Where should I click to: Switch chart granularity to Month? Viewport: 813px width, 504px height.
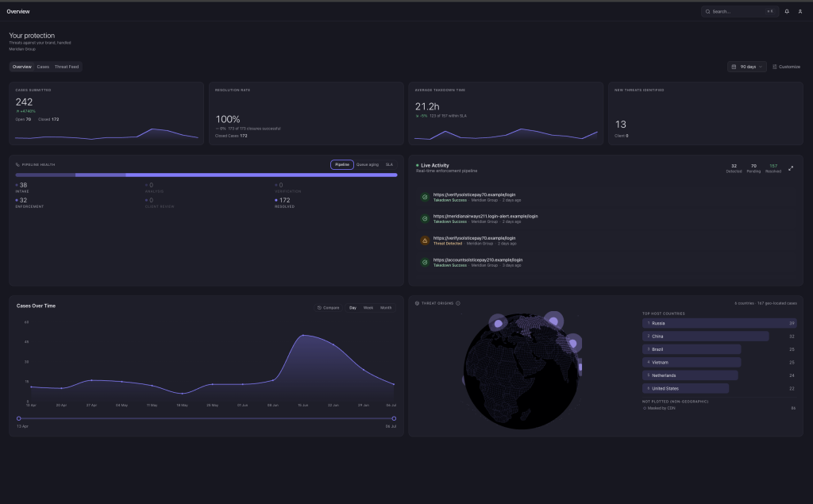click(386, 308)
